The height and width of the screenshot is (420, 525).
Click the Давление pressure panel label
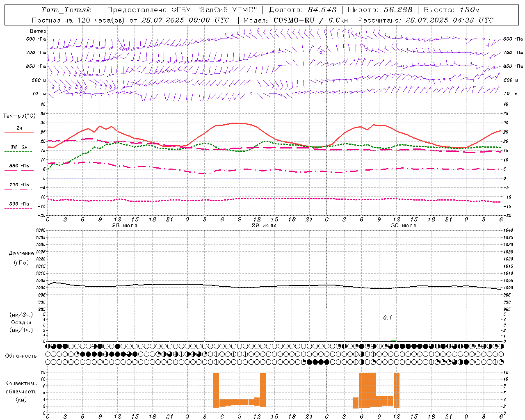(21, 253)
